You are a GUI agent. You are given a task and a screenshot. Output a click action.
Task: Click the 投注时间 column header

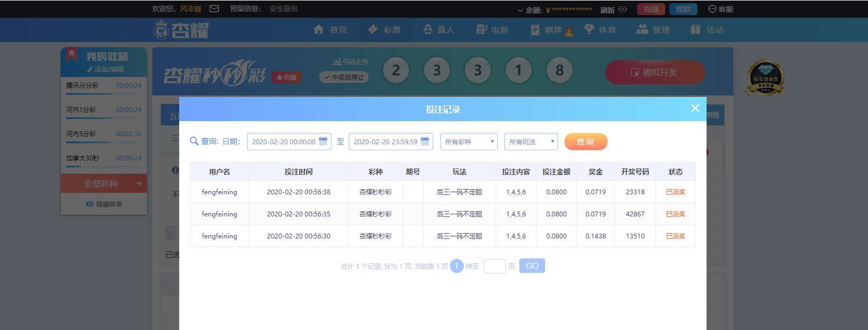point(299,172)
